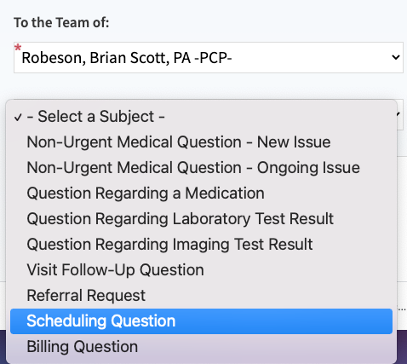408x364 pixels.
Task: Select the highlighted Scheduling Question option
Action: [x=201, y=321]
